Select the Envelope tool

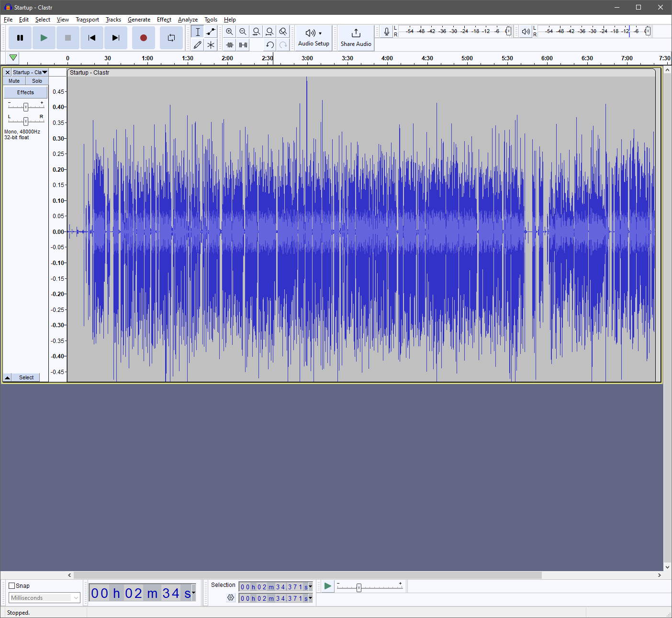coord(211,32)
